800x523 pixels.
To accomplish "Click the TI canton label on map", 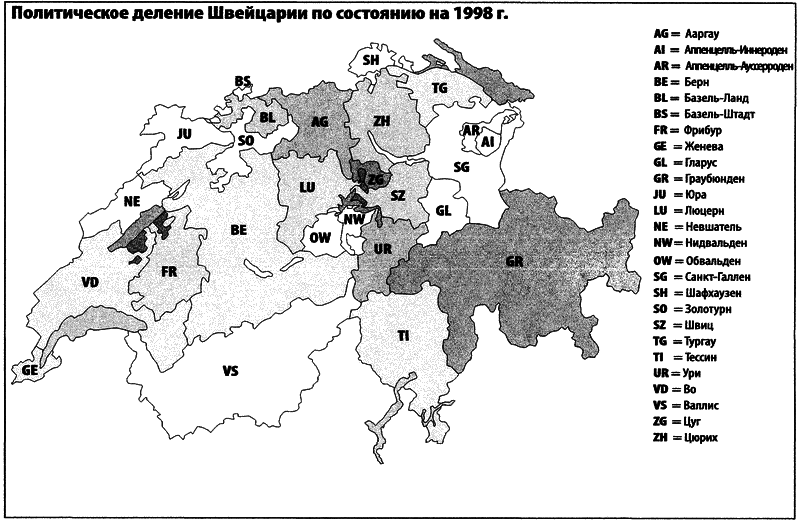I will pos(403,336).
